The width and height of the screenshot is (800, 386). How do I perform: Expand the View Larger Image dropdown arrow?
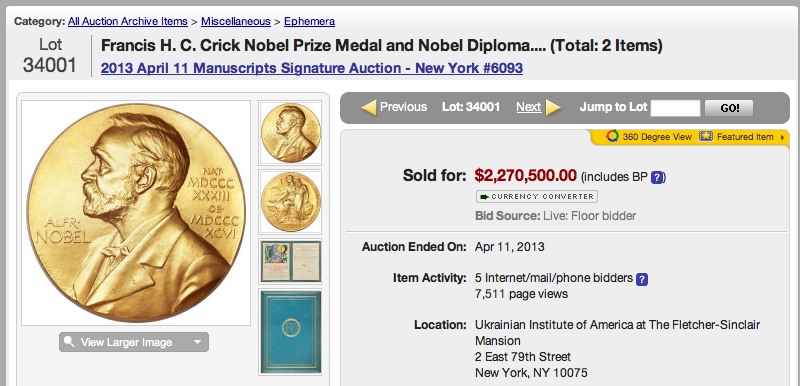(197, 342)
